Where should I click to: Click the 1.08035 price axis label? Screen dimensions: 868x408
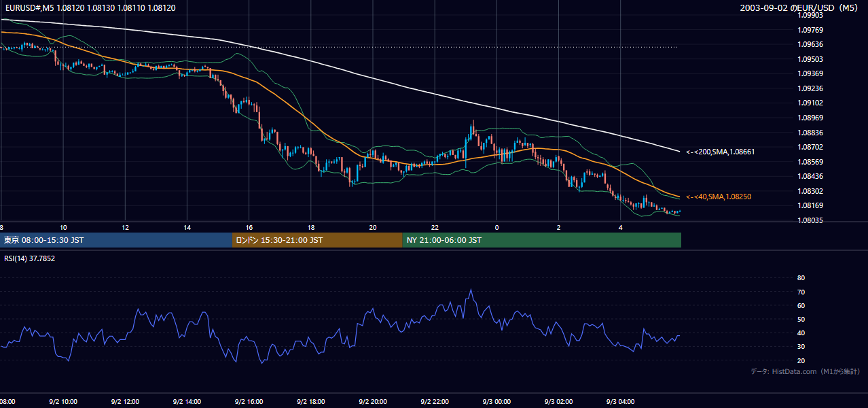pos(810,220)
